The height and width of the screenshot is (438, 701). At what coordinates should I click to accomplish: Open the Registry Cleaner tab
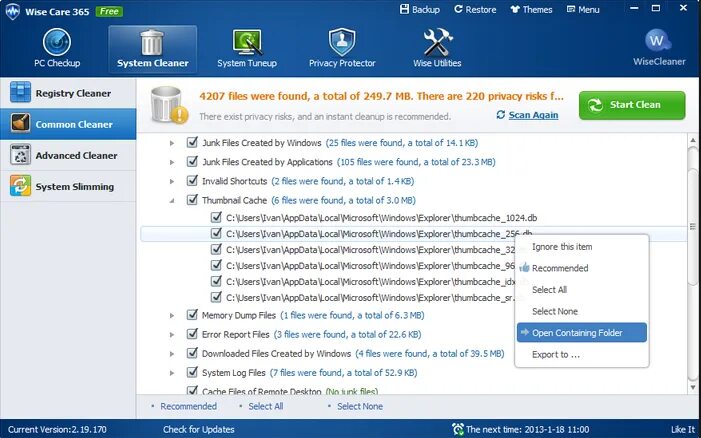point(68,93)
